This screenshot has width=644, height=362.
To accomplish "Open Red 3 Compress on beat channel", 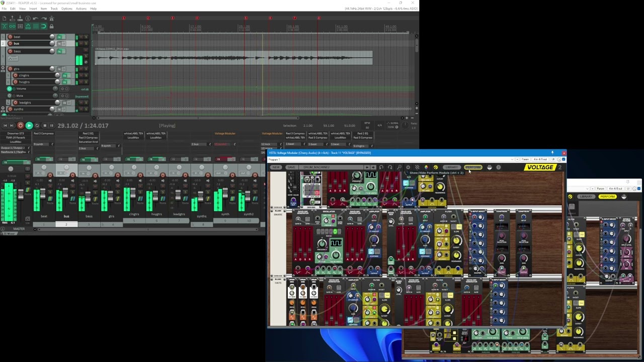I will pos(44,133).
